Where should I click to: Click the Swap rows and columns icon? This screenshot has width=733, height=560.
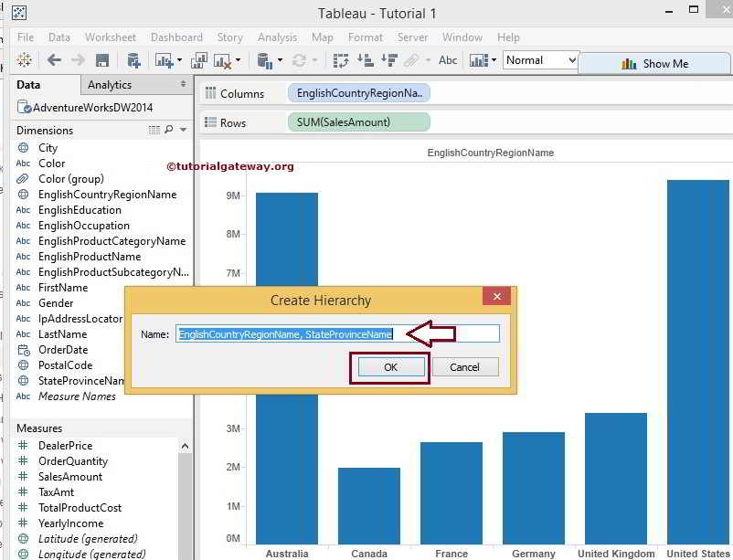(x=341, y=60)
